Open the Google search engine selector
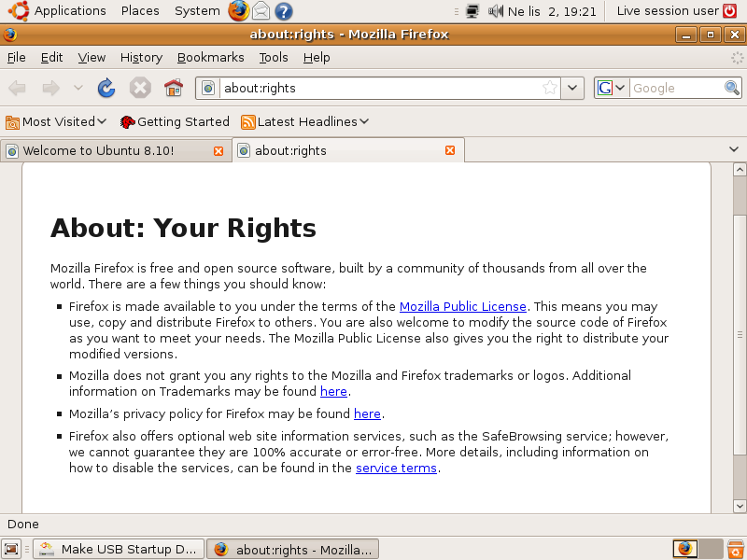The width and height of the screenshot is (747, 560). tap(612, 88)
